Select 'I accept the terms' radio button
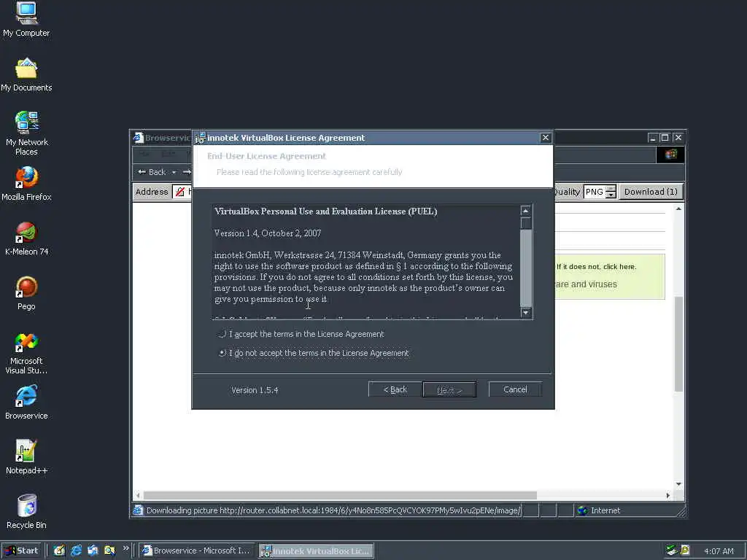The width and height of the screenshot is (747, 560). pos(222,334)
